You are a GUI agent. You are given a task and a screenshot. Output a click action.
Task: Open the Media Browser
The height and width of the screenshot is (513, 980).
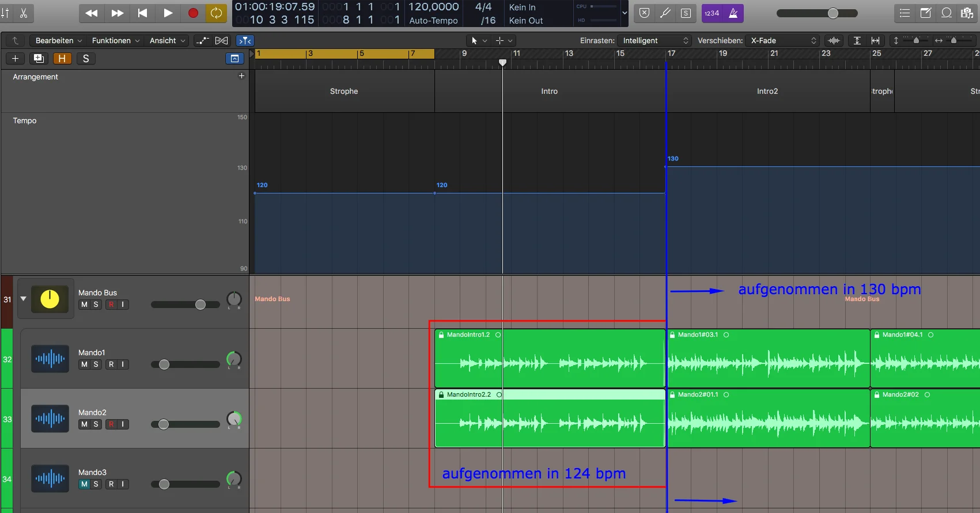click(967, 13)
